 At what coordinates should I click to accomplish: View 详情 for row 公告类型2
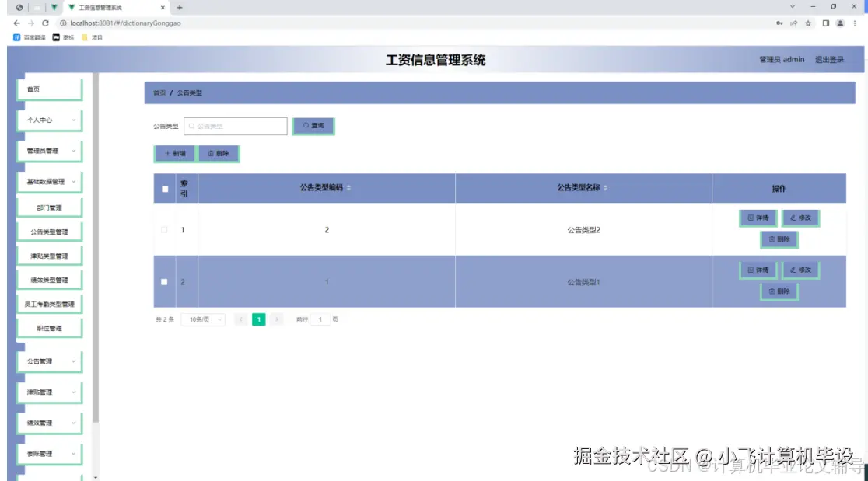point(758,218)
